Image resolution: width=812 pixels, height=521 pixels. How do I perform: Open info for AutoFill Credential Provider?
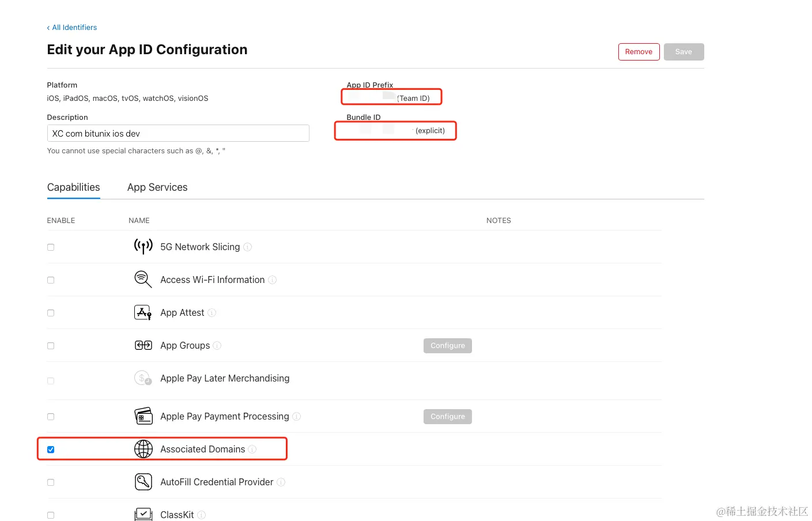coord(281,482)
